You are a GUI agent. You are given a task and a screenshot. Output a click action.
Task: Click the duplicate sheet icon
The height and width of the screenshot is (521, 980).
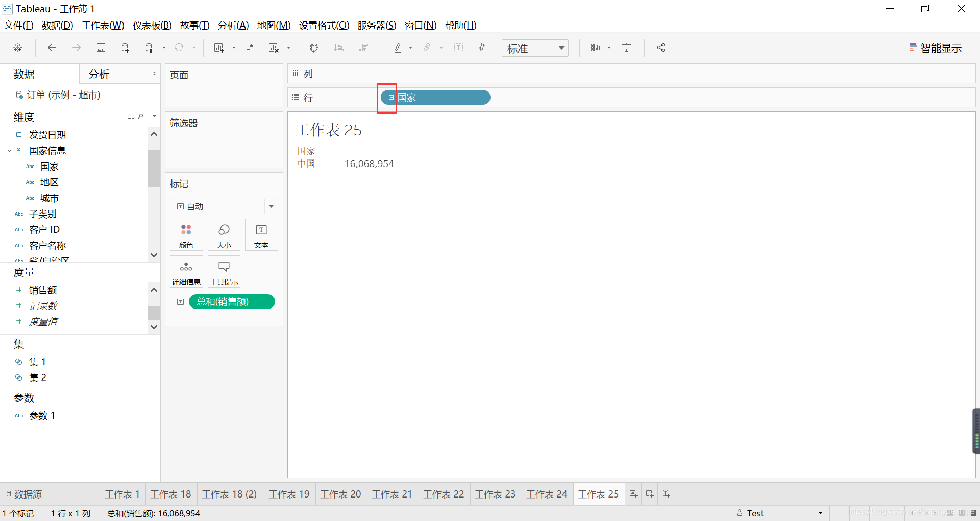pos(250,48)
